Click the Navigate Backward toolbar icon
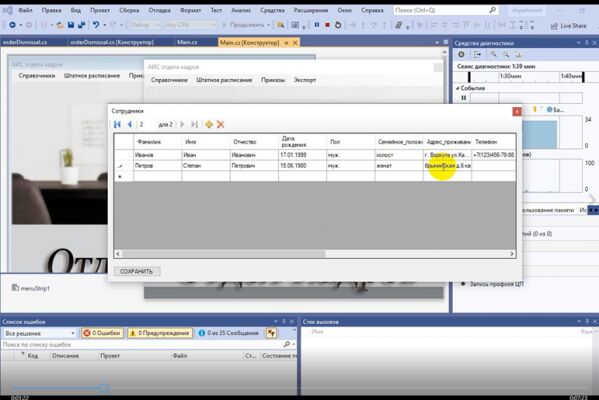This screenshot has width=599, height=400. pyautogui.click(x=12, y=25)
